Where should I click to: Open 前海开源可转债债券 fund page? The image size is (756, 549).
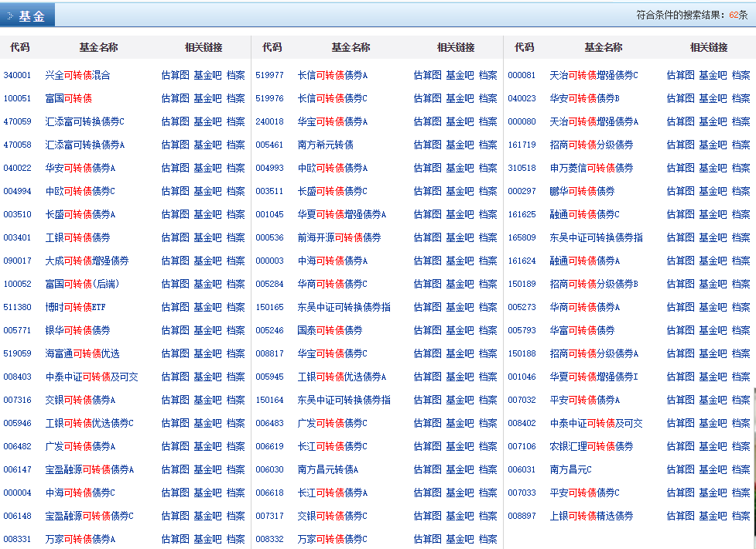(x=340, y=237)
